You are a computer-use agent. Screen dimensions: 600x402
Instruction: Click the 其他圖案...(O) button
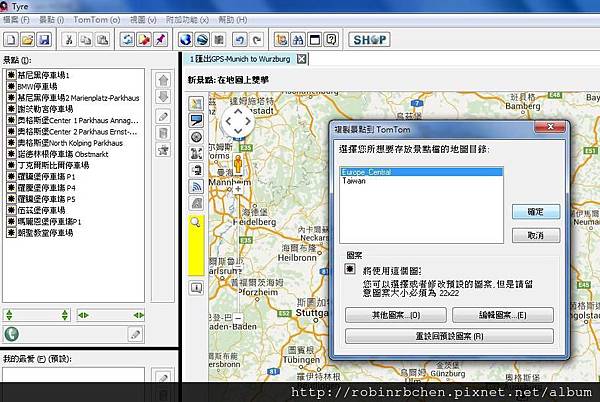point(396,315)
